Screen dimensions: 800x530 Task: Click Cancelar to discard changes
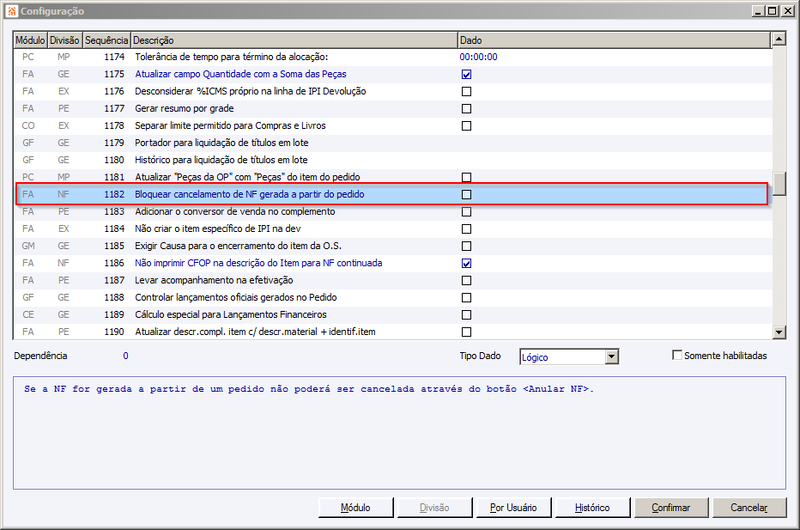coord(749,508)
